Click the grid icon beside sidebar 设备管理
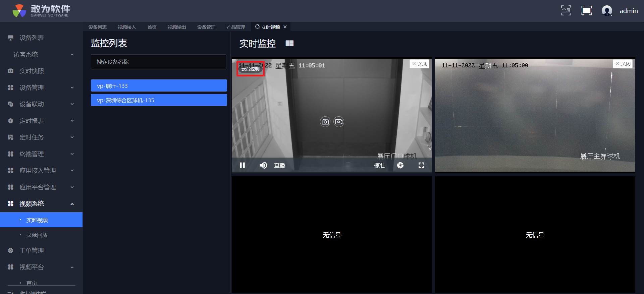 [x=11, y=87]
